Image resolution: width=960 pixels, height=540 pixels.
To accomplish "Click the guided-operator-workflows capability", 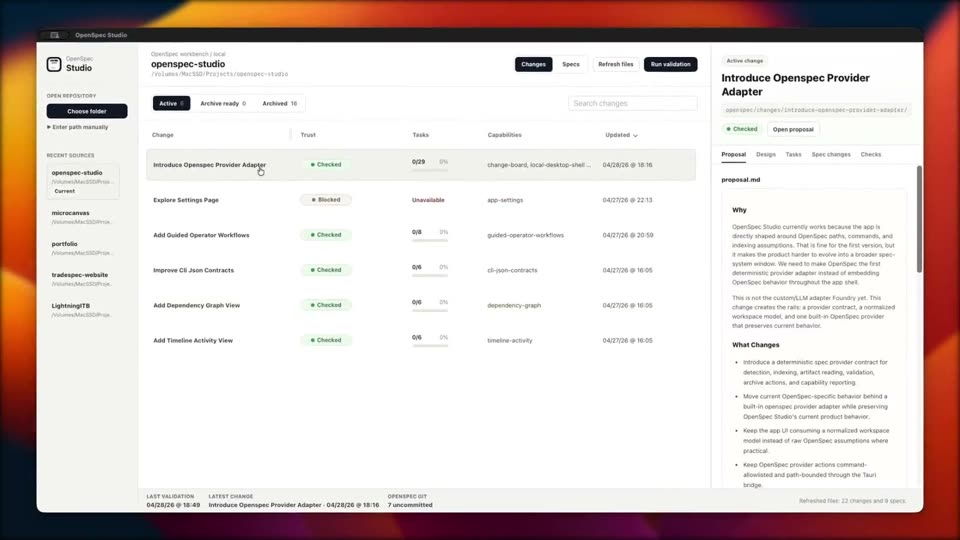I will (x=525, y=235).
